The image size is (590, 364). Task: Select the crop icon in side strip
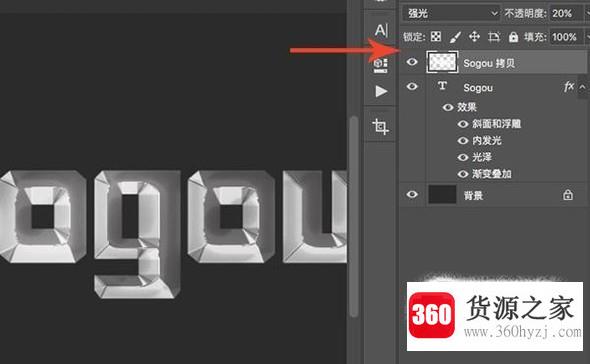(380, 126)
